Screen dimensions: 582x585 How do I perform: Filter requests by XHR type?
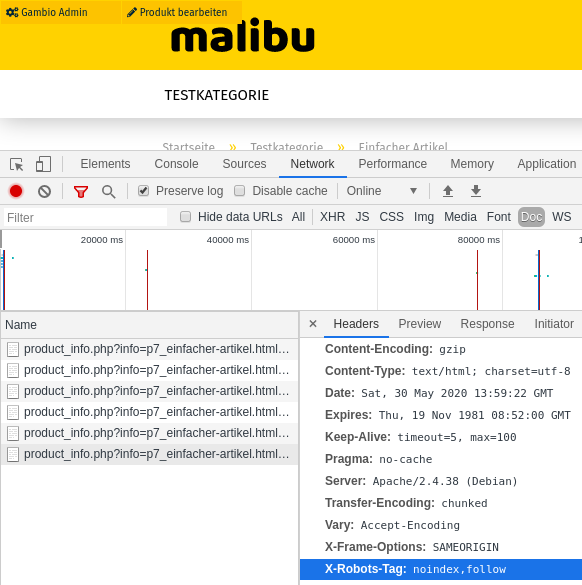pos(332,217)
